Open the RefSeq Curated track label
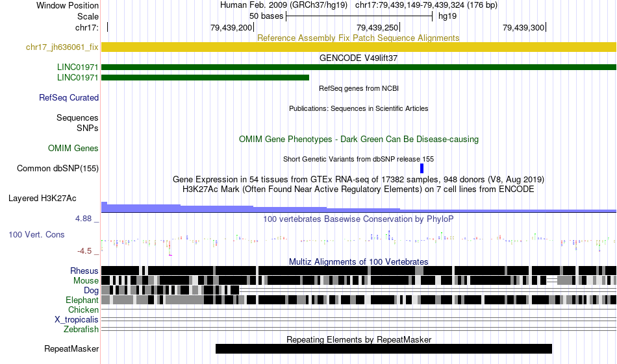The height and width of the screenshot is (364, 617). tap(68, 97)
